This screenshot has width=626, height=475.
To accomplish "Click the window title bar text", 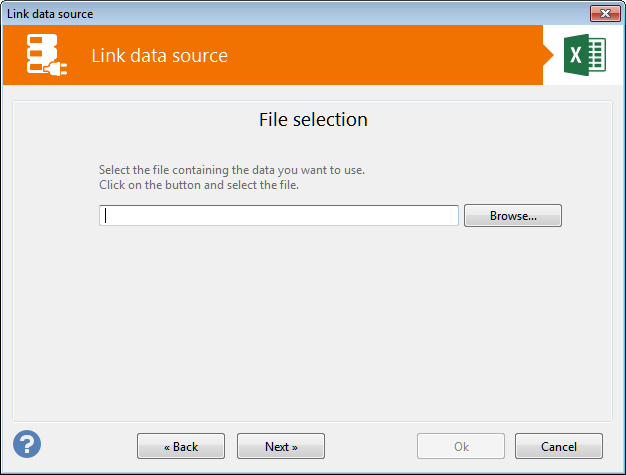I will pos(50,14).
